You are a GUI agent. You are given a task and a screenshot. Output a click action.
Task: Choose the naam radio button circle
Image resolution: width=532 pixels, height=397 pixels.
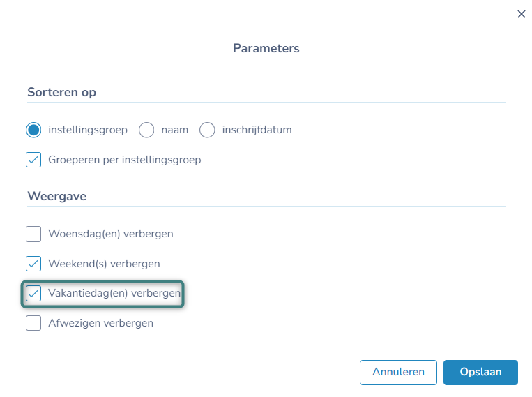(146, 130)
